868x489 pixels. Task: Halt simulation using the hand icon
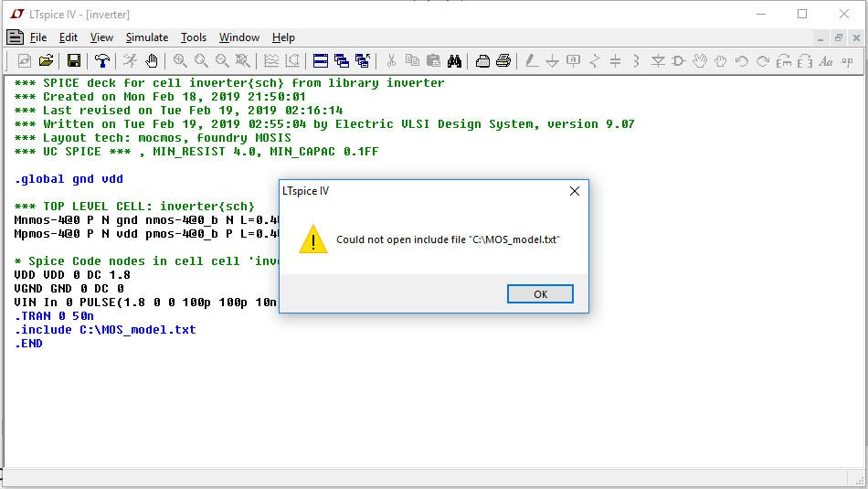pyautogui.click(x=151, y=61)
